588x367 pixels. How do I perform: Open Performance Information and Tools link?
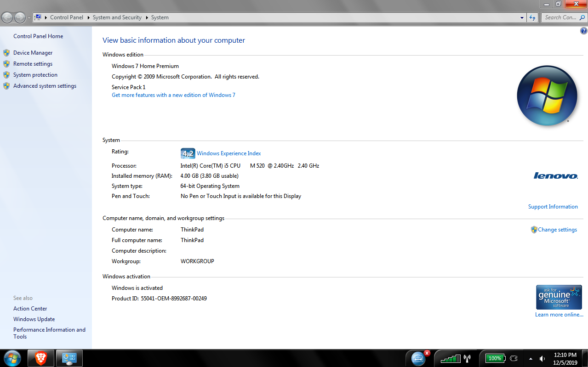(x=49, y=333)
